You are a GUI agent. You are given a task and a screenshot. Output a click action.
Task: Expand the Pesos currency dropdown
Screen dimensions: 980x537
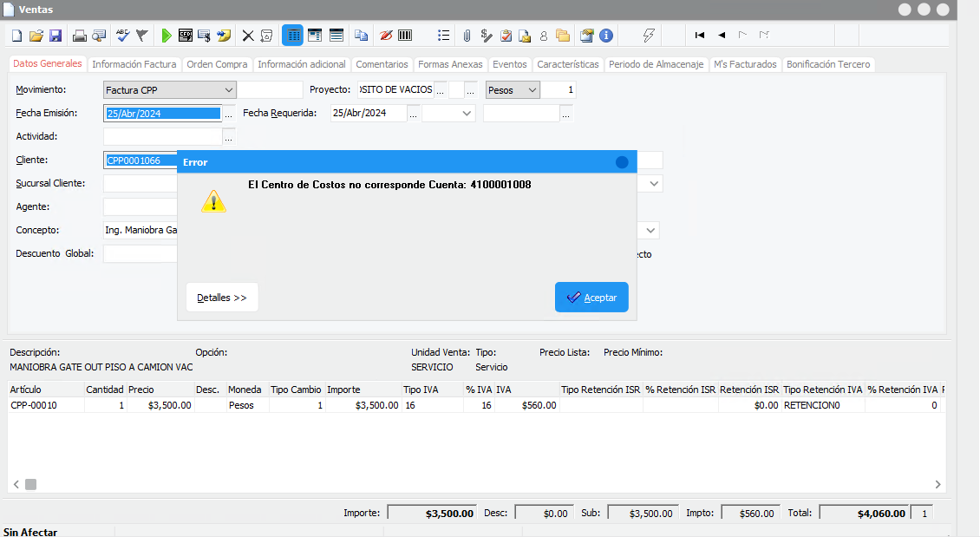coord(532,89)
